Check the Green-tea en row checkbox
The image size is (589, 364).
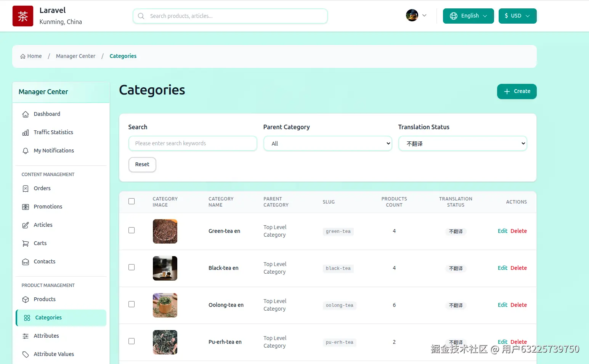(132, 230)
